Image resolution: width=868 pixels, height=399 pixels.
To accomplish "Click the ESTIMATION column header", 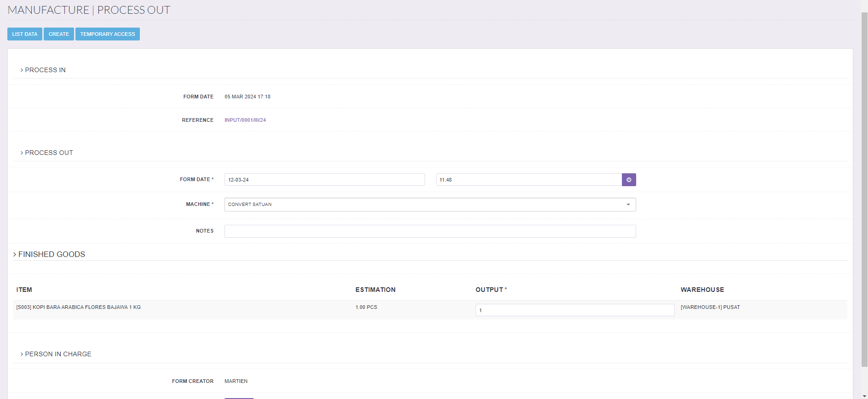I will tap(375, 290).
